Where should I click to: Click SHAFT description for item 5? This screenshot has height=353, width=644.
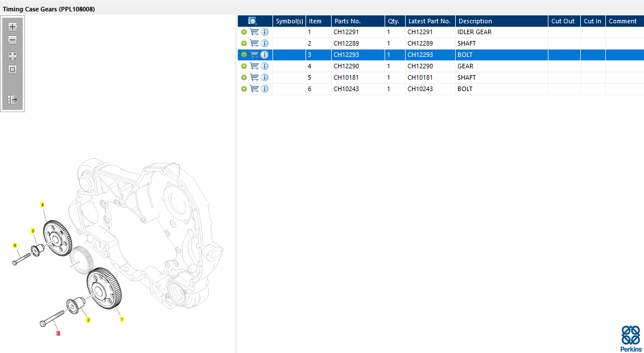(x=467, y=77)
